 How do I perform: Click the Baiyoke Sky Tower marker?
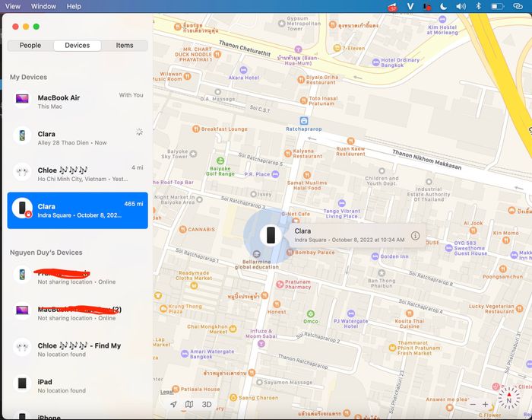point(193,154)
